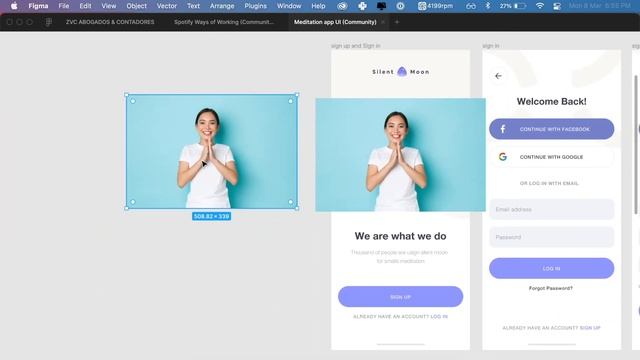Select the 'sign up and Sign in' frame label
Image resolution: width=640 pixels, height=360 pixels.
tap(356, 46)
